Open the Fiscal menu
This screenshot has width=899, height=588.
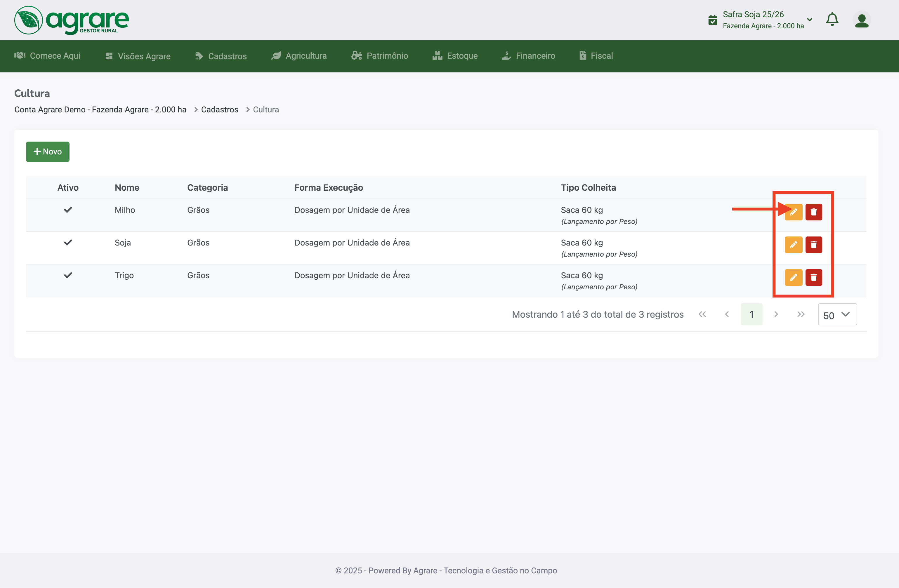596,56
